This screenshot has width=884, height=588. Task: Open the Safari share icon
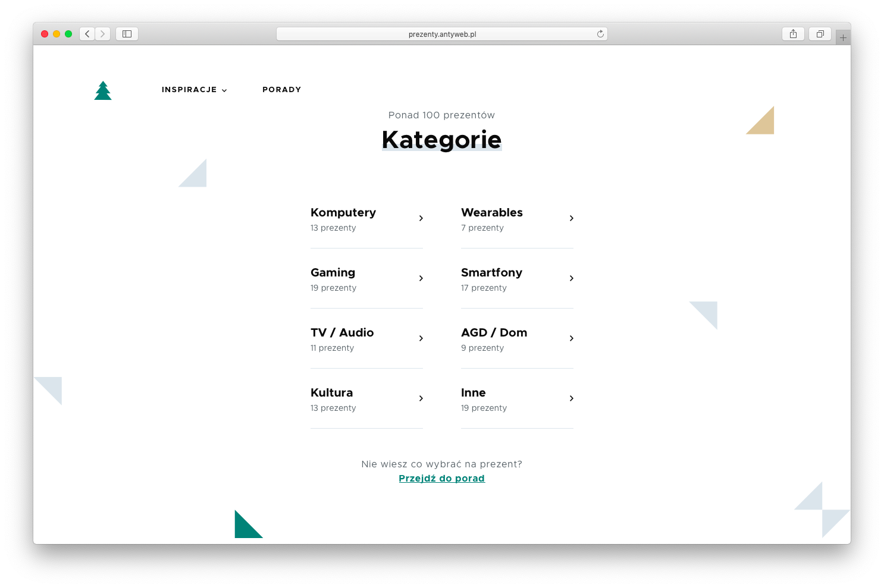(x=793, y=34)
